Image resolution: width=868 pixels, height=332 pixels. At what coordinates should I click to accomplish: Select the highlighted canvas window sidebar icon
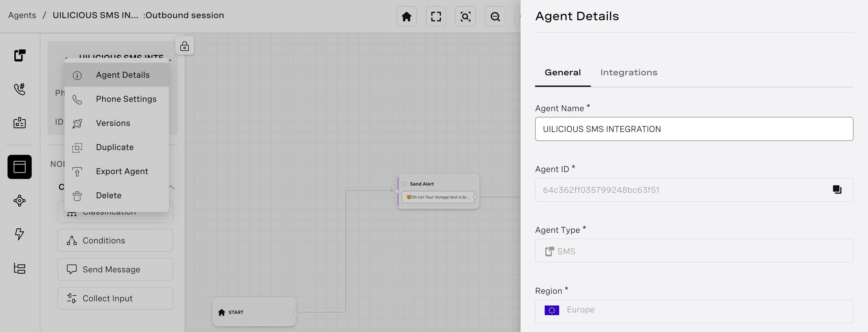click(20, 167)
